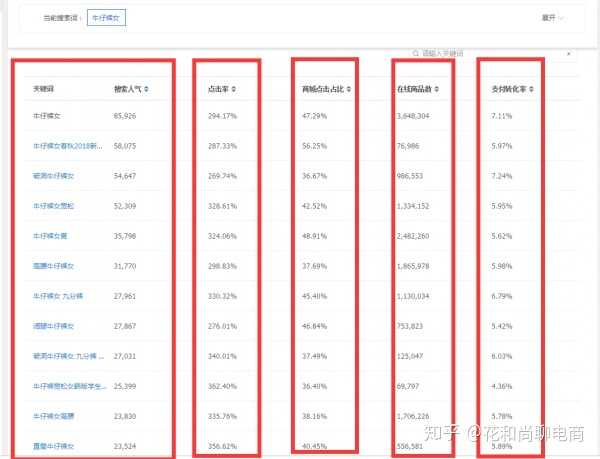Select payment conversion value 5.42%
Viewport: 600px width, 459px height.
502,326
